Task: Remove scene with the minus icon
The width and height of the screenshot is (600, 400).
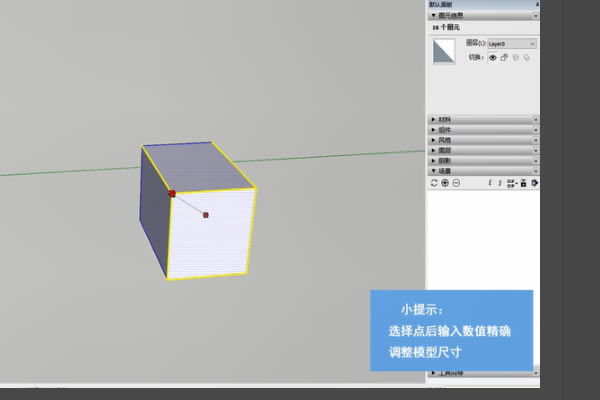Action: 456,183
